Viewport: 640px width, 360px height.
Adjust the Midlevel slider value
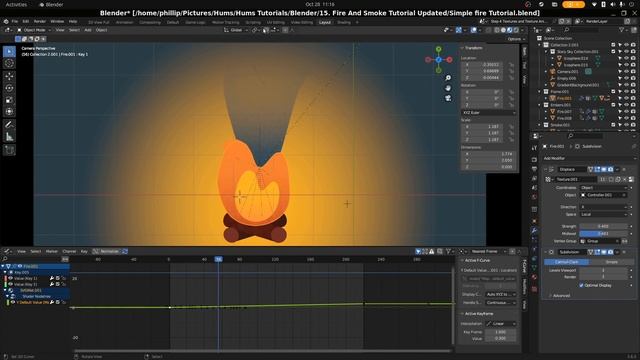(604, 233)
